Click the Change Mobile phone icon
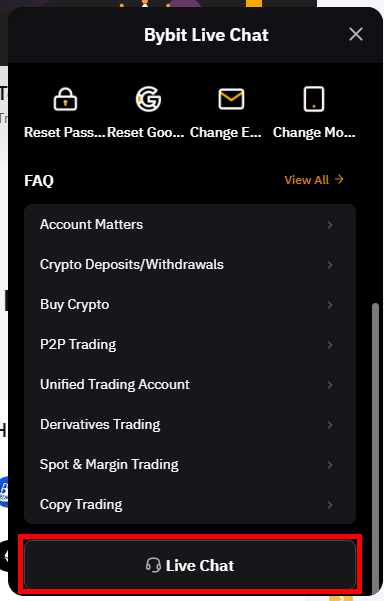 tap(314, 99)
